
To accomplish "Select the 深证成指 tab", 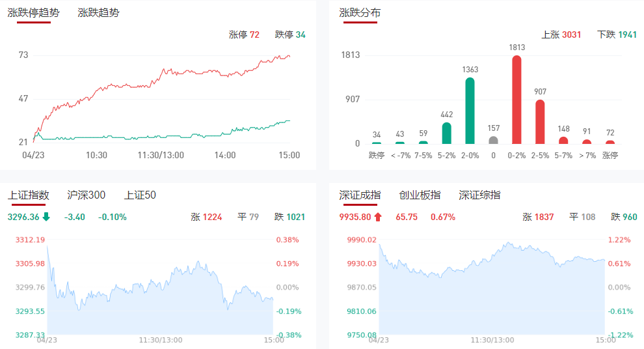I will [360, 195].
